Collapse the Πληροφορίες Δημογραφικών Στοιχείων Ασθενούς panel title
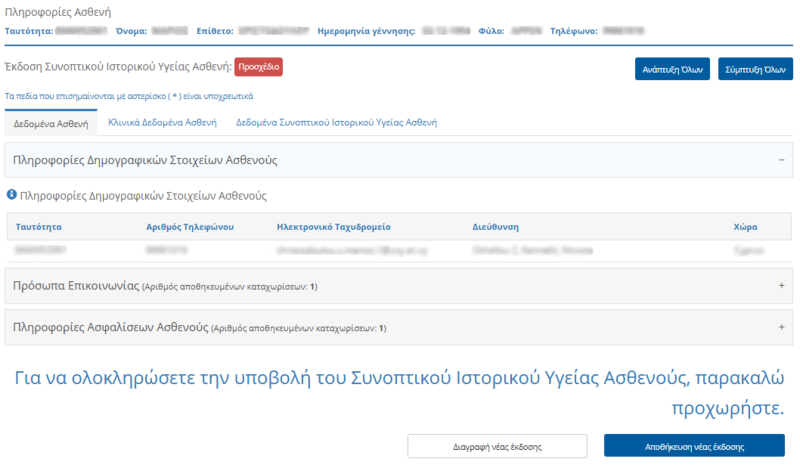The height and width of the screenshot is (468, 800). coord(145,160)
